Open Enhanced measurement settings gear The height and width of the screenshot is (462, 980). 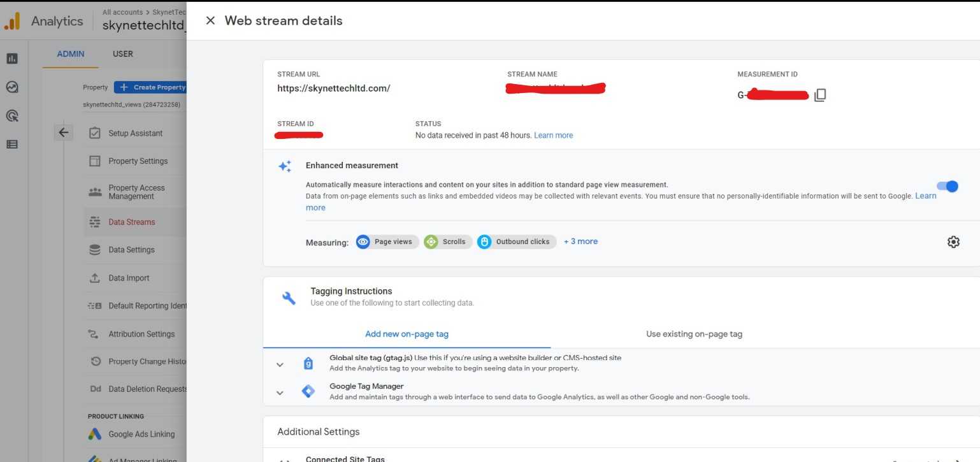[953, 242]
